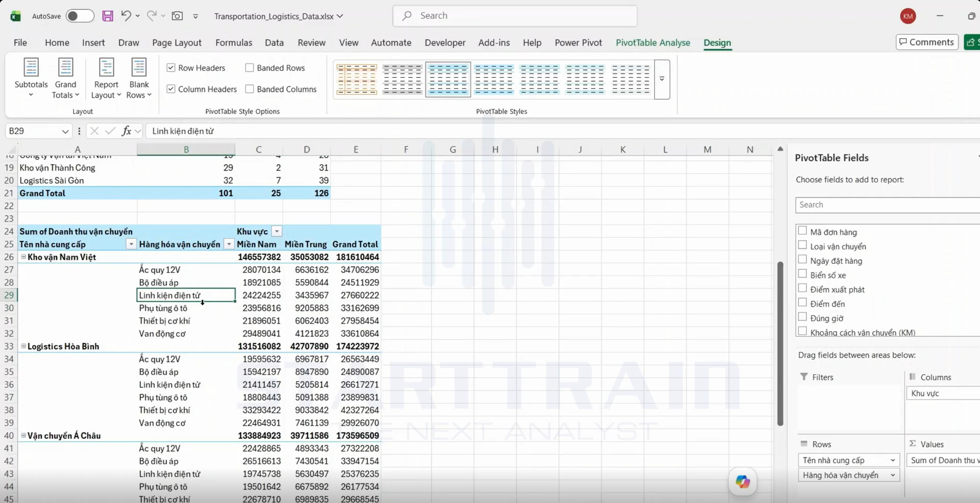The image size is (980, 503).
Task: Select the first orange PivotTable style thumbnail
Action: (x=357, y=79)
